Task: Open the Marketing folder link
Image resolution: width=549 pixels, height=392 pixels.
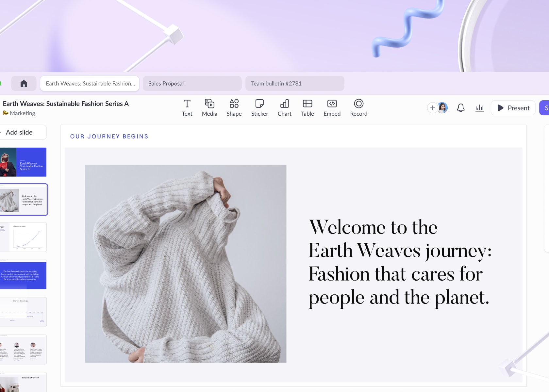Action: [x=22, y=113]
